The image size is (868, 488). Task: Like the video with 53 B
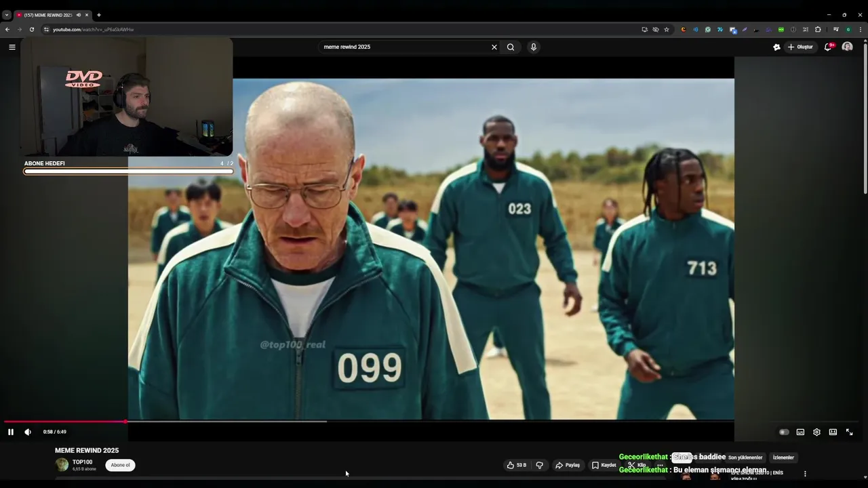pos(517,465)
